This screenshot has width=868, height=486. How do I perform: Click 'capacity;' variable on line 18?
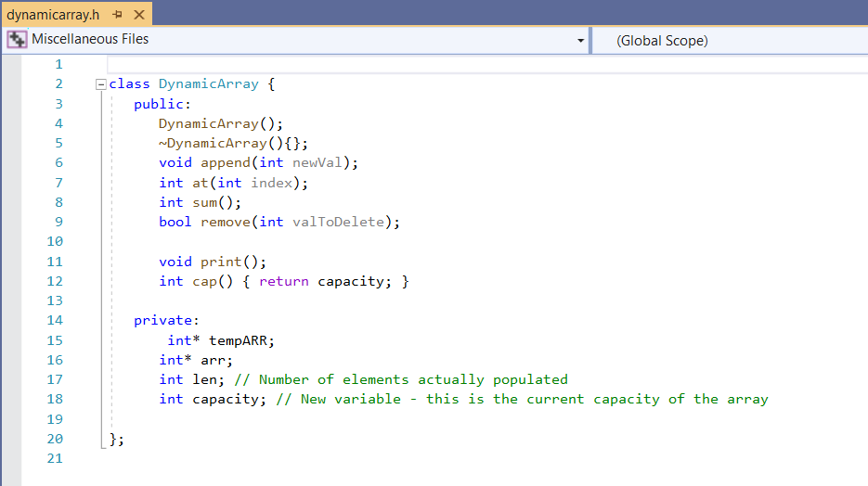click(x=229, y=399)
